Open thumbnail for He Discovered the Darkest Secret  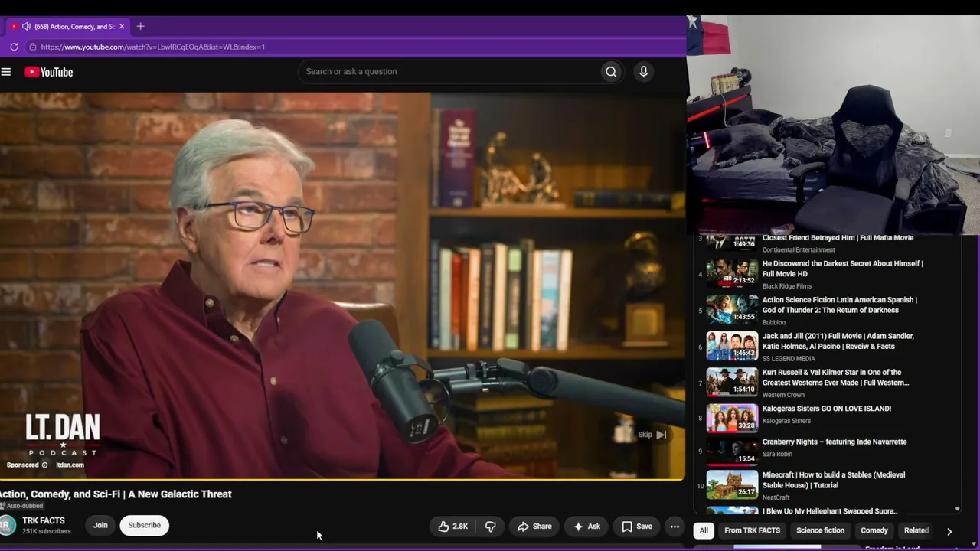(x=732, y=272)
